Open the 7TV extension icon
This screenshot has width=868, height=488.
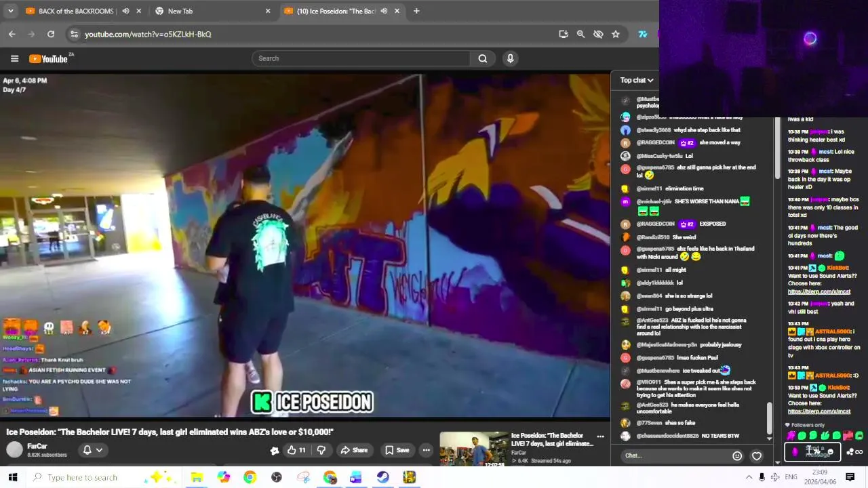coord(643,34)
